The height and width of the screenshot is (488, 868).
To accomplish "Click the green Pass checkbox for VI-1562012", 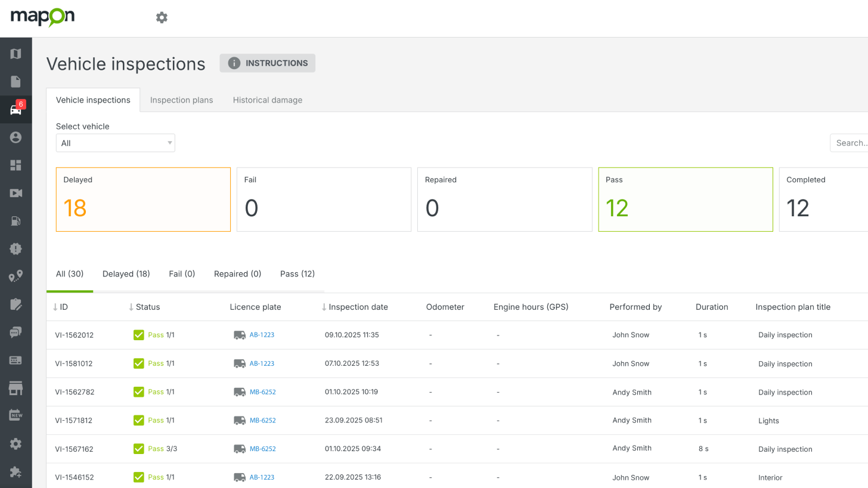I will (x=139, y=335).
